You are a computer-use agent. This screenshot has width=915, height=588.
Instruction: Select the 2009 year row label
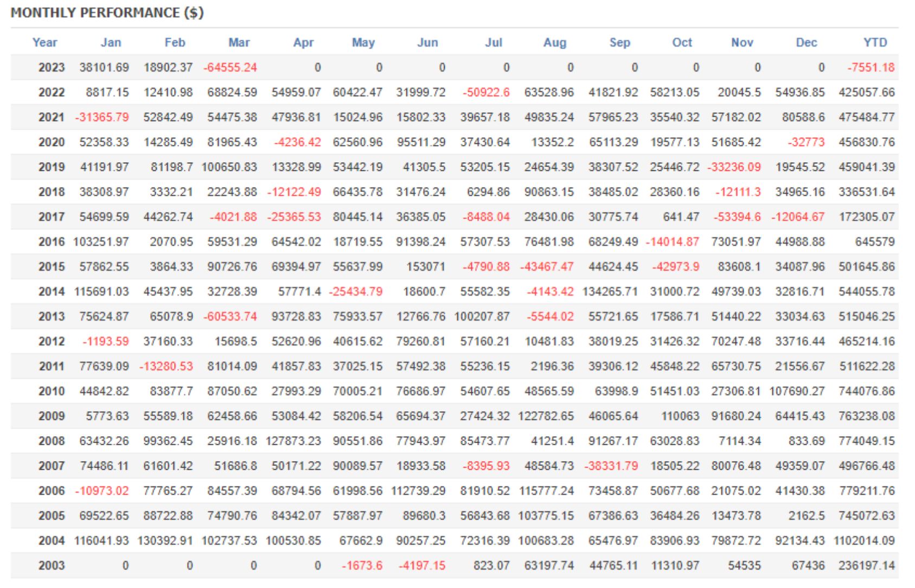[51, 416]
